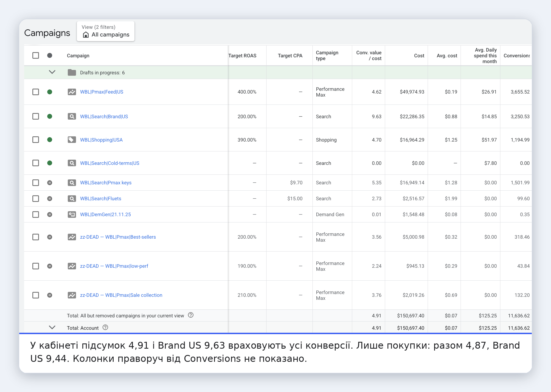Collapse the Drafts in progress row chevron
This screenshot has height=392, width=551.
(52, 72)
